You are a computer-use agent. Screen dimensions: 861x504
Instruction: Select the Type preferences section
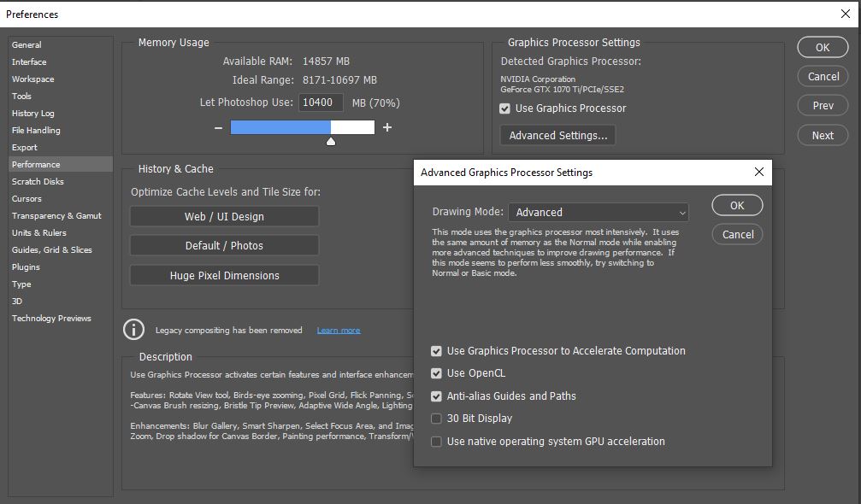click(21, 284)
